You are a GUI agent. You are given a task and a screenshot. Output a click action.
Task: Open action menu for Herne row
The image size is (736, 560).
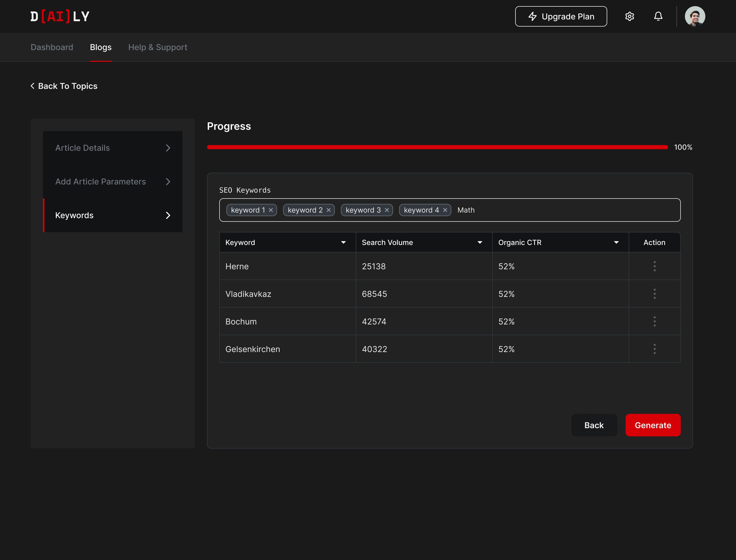tap(654, 266)
